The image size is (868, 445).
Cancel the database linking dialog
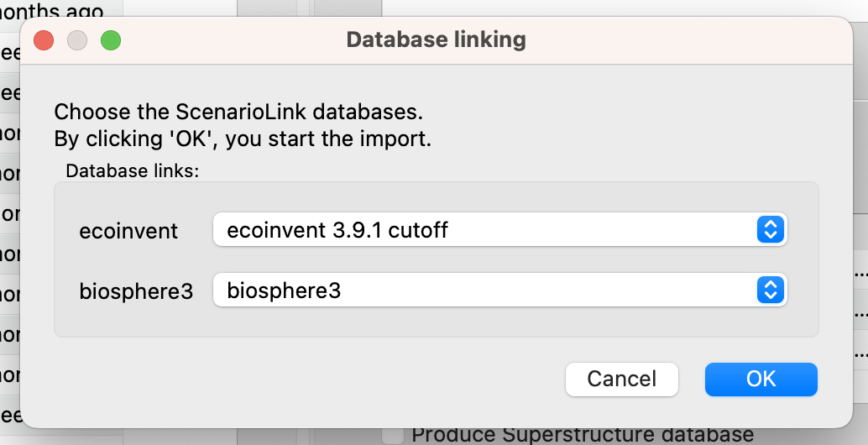(x=622, y=380)
